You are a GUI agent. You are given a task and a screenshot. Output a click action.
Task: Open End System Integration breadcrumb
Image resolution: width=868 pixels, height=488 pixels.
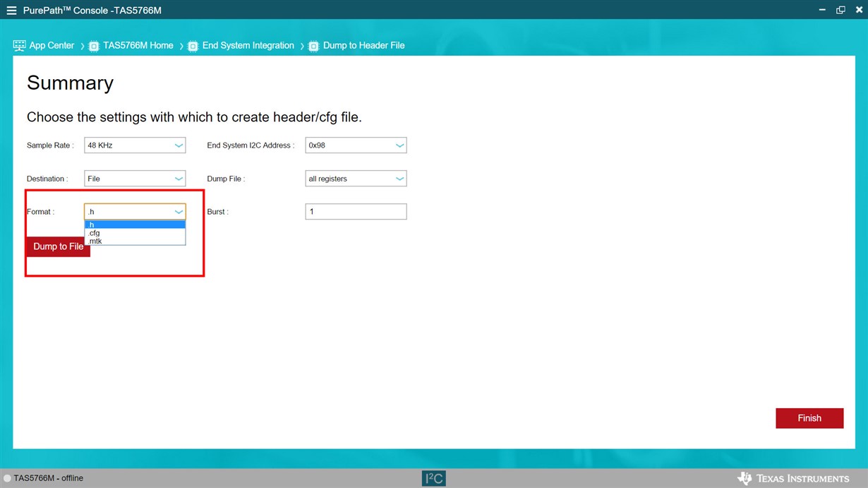pyautogui.click(x=248, y=45)
